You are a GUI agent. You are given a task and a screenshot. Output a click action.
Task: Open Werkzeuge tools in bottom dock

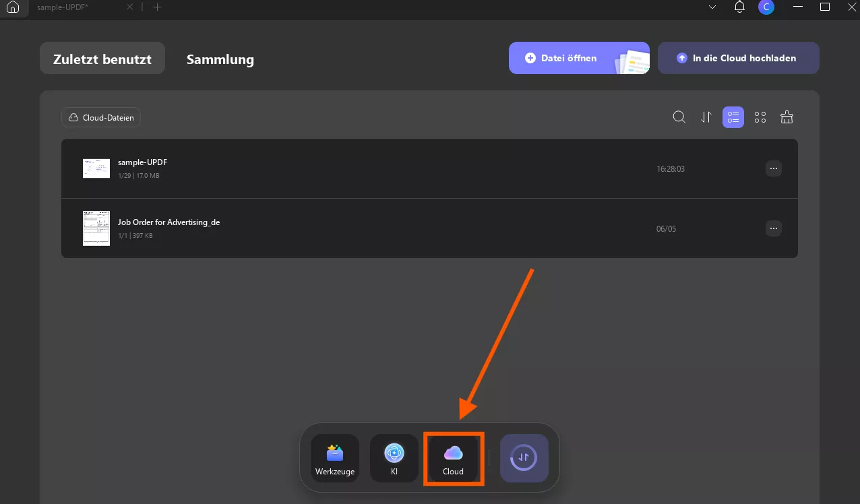click(x=335, y=458)
